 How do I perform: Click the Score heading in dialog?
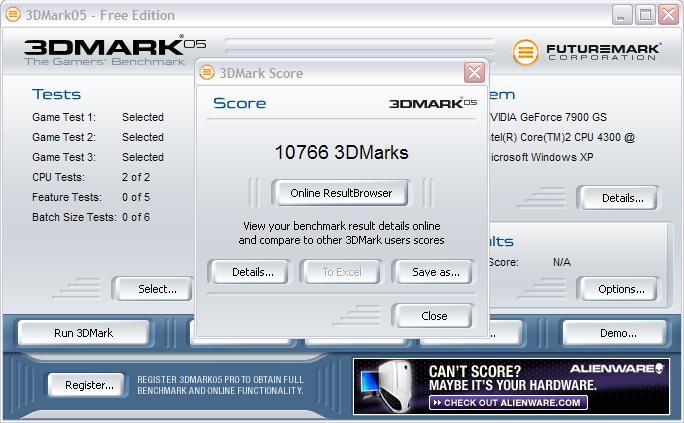(239, 103)
